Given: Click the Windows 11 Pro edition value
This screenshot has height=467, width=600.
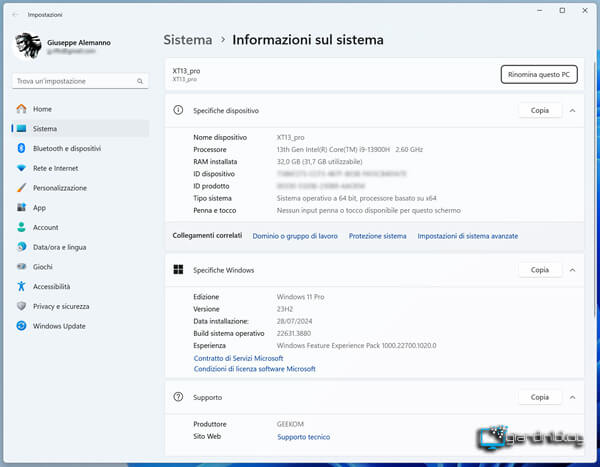Looking at the screenshot, I should pos(300,297).
